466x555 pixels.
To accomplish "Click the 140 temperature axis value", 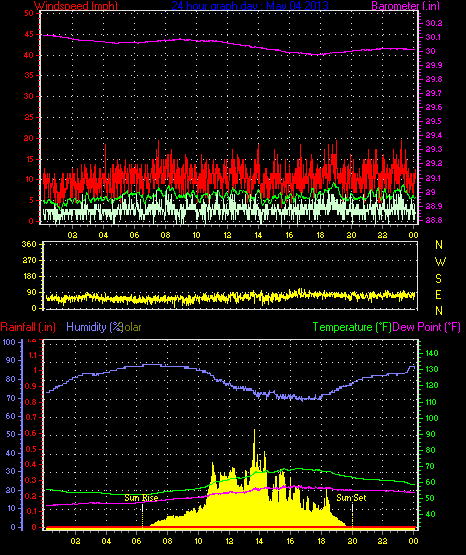I will coord(432,353).
